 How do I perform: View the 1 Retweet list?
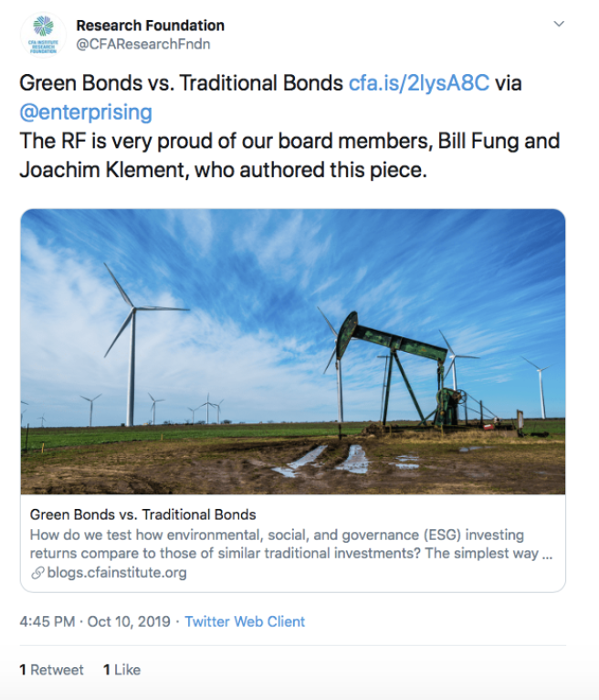tap(51, 670)
